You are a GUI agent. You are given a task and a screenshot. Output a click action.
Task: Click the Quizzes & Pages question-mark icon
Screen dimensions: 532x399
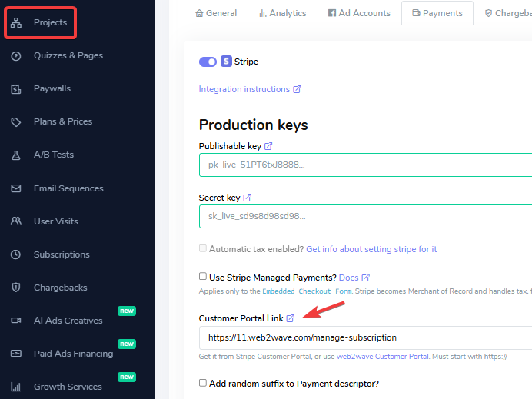point(16,56)
